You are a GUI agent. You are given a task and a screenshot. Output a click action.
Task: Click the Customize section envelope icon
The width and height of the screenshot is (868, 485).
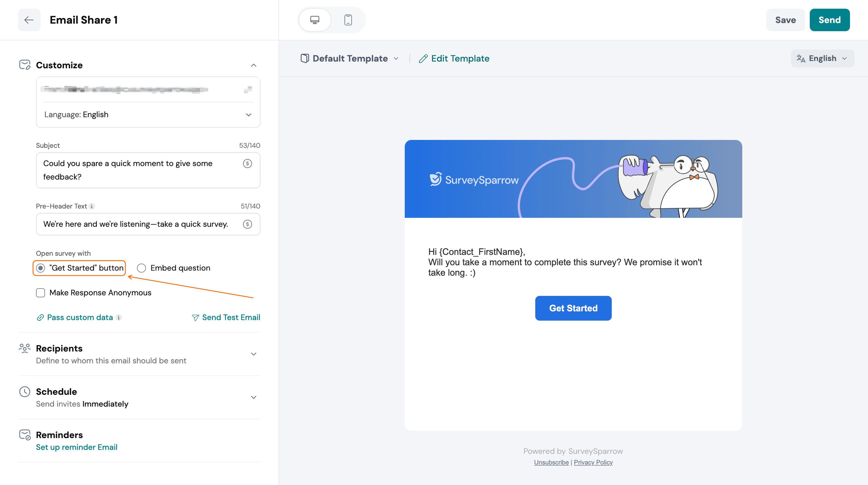tap(25, 65)
